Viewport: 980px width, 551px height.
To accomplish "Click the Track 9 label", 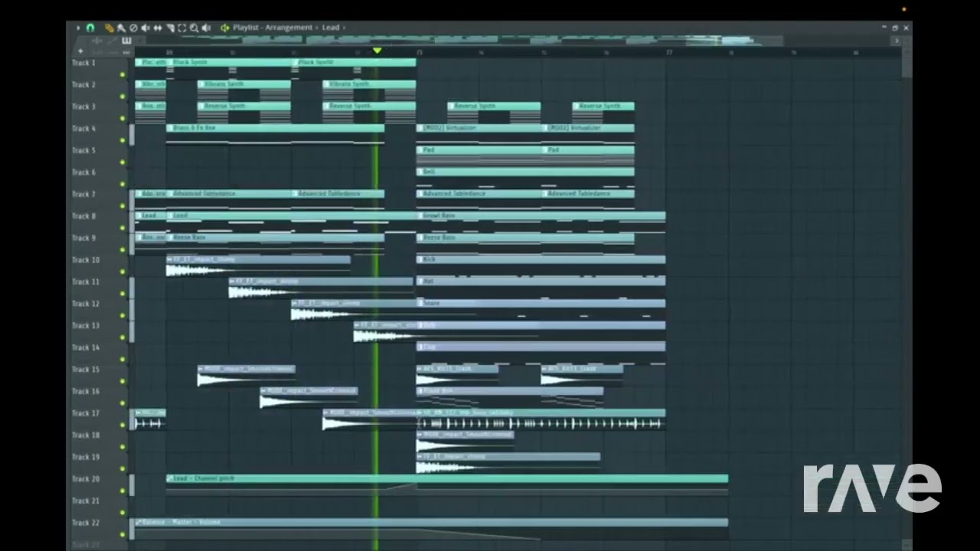I will 84,238.
